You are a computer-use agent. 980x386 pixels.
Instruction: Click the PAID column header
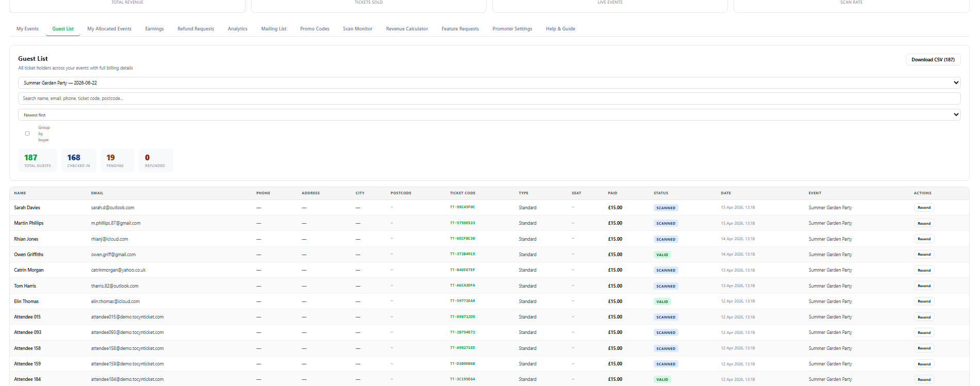tap(612, 193)
